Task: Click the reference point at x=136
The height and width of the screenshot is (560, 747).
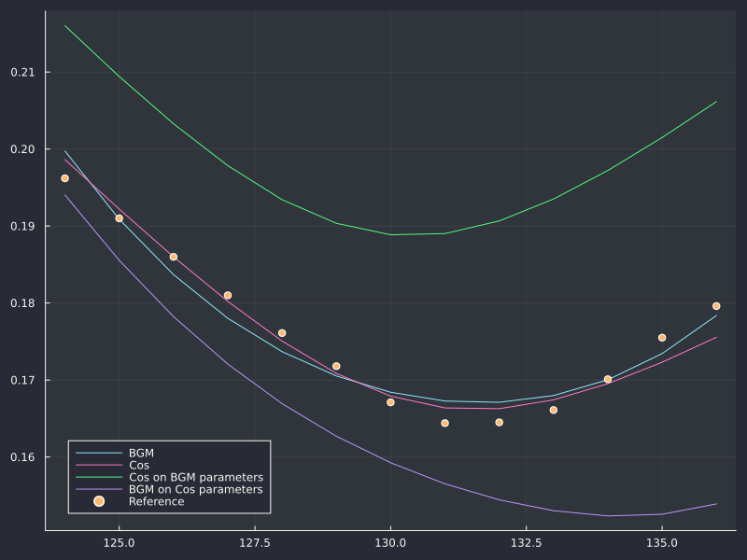Action: coord(716,306)
